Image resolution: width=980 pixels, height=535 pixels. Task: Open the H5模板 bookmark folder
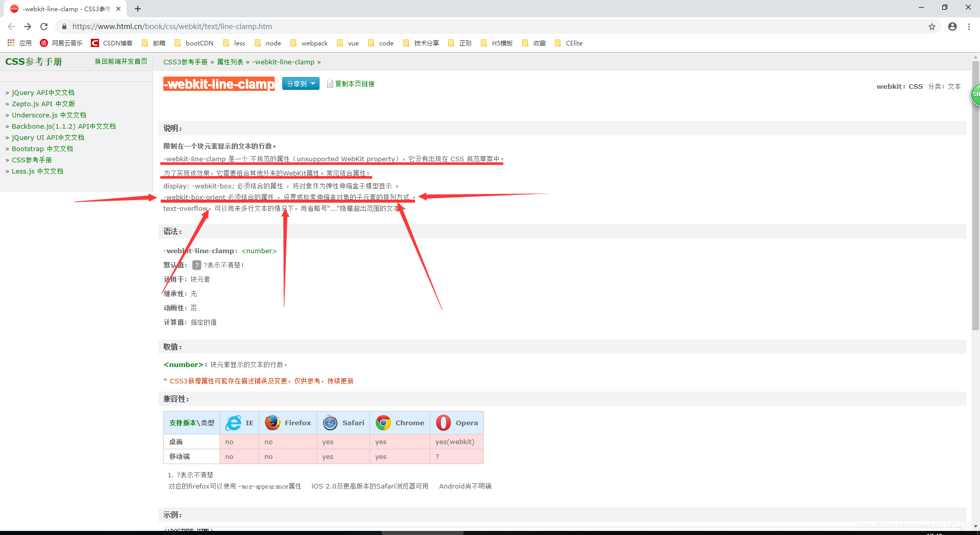(x=497, y=43)
